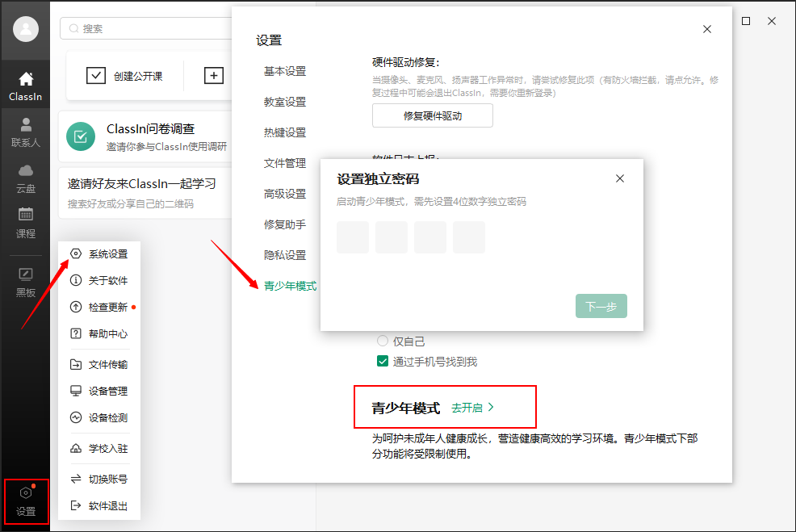Open 基本设置 settings tab
Image resolution: width=796 pixels, height=532 pixels.
coord(285,72)
